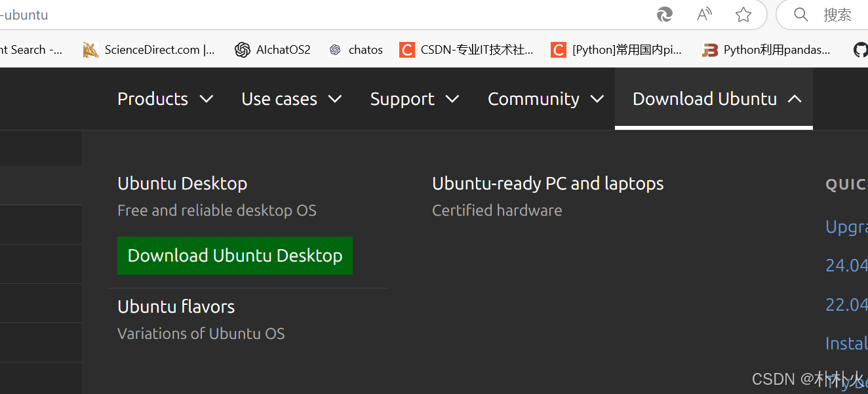868x394 pixels.
Task: Open the AIchatOS2 bookmark
Action: click(273, 50)
